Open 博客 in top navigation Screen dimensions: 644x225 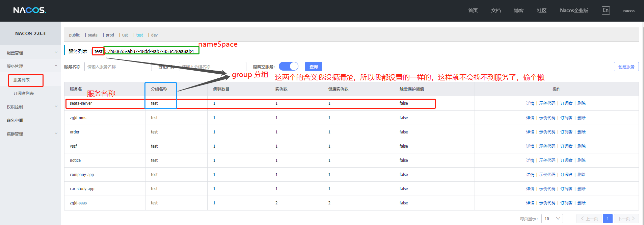pos(519,10)
